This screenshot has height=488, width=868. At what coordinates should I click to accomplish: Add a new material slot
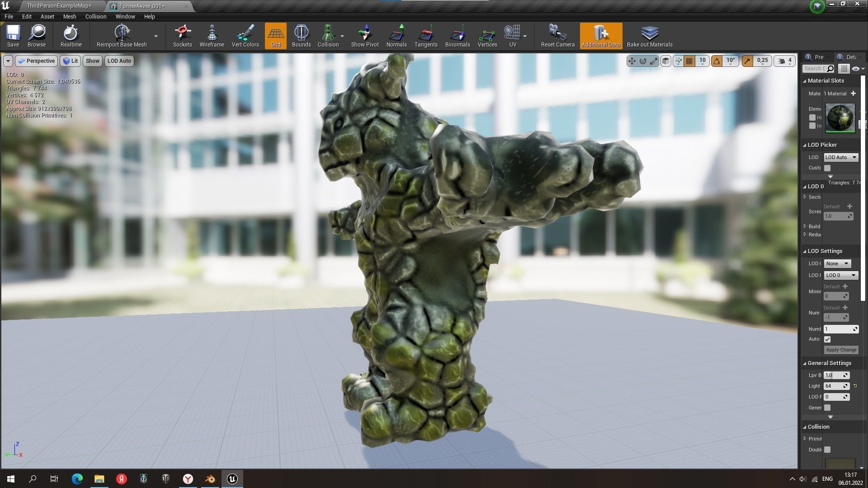pos(853,94)
